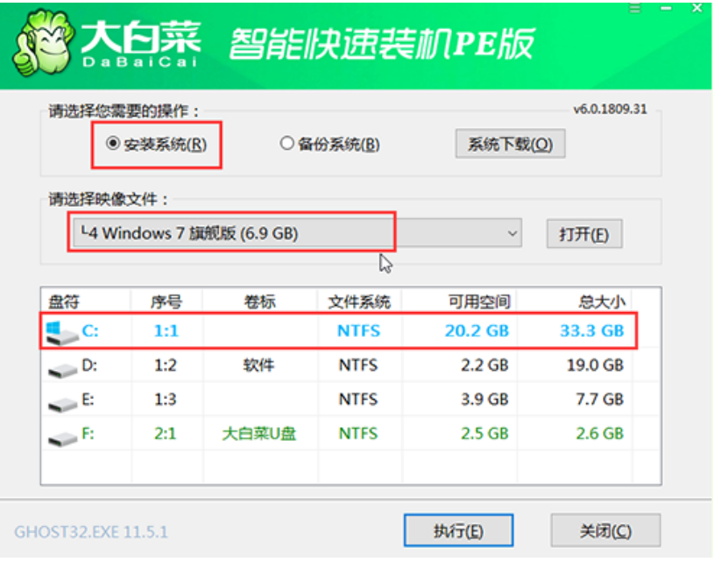This screenshot has height=569, width=728.
Task: Click the 卷标 column header
Action: tap(259, 302)
